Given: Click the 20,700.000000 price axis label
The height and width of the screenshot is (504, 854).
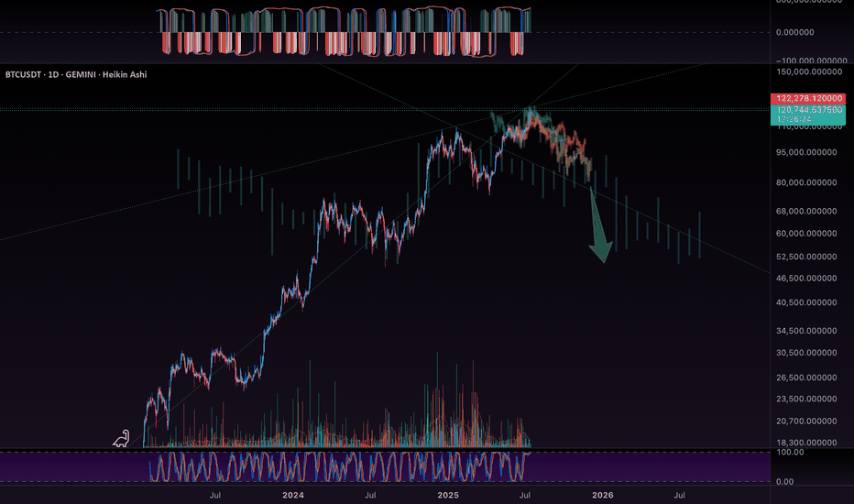Looking at the screenshot, I should coord(806,422).
